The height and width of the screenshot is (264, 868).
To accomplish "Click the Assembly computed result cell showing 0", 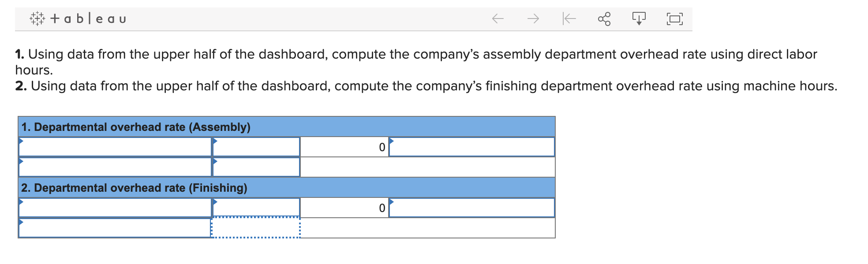I will [344, 147].
